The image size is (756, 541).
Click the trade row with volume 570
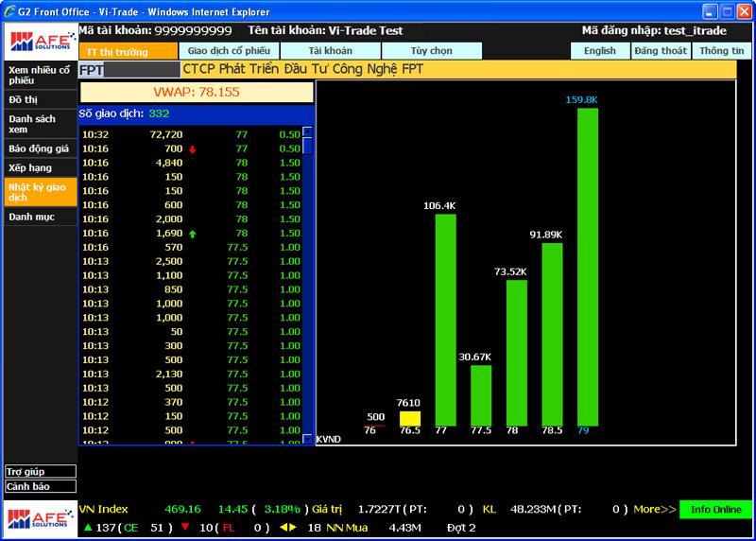(191, 247)
